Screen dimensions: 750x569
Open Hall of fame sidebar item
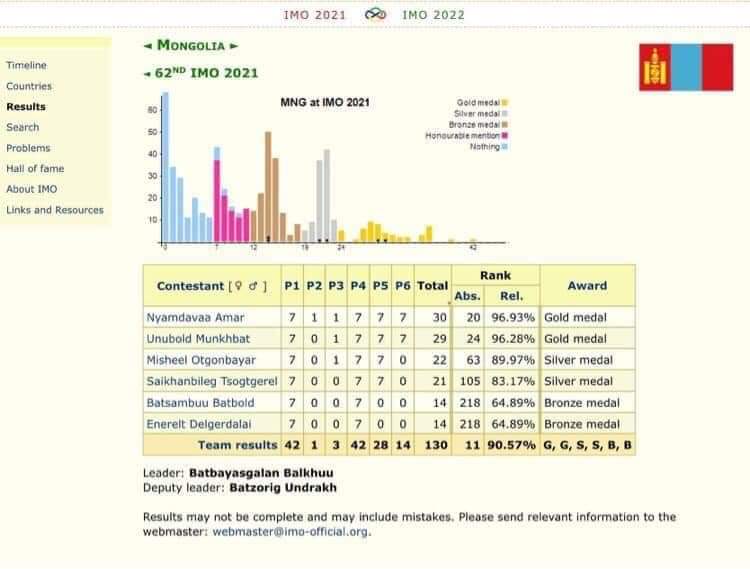click(x=34, y=169)
